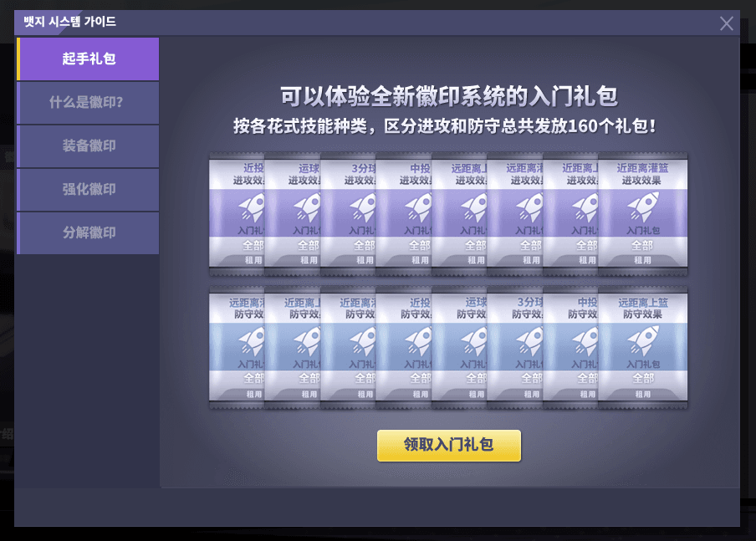Pick the 3分球 进攻效果 pack card

[x=348, y=214]
